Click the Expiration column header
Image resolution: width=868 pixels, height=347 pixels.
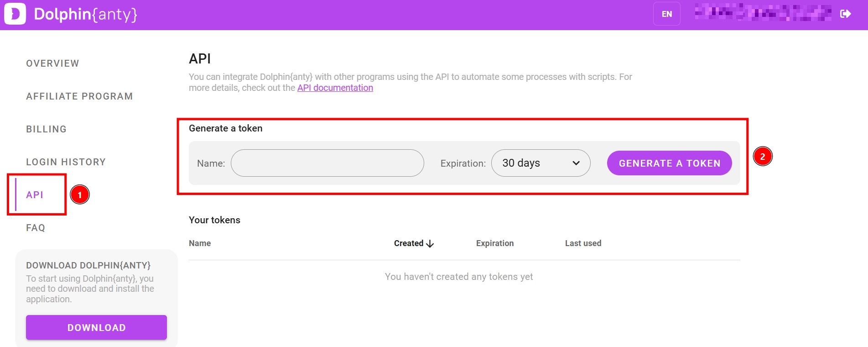point(495,243)
